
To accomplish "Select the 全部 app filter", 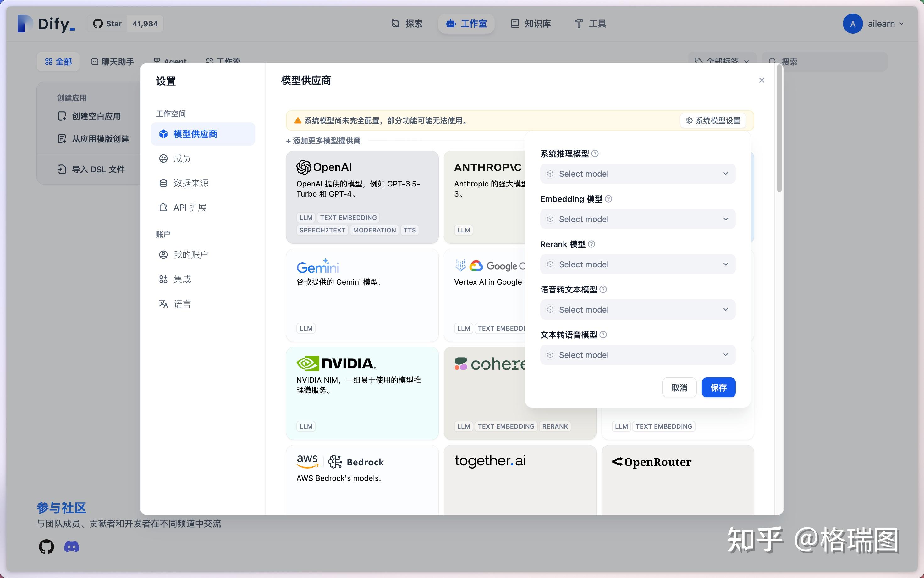I will click(58, 62).
